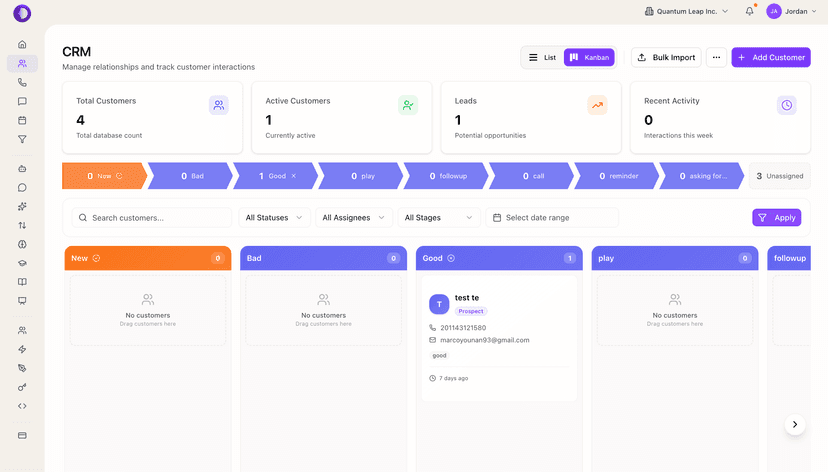
Task: Click the next columns arrow button
Action: pos(795,424)
